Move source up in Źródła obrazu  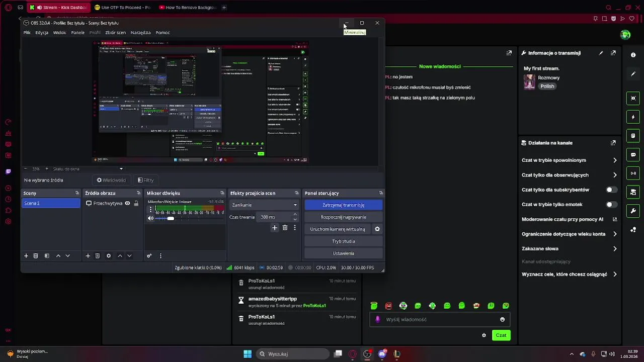coord(120,256)
